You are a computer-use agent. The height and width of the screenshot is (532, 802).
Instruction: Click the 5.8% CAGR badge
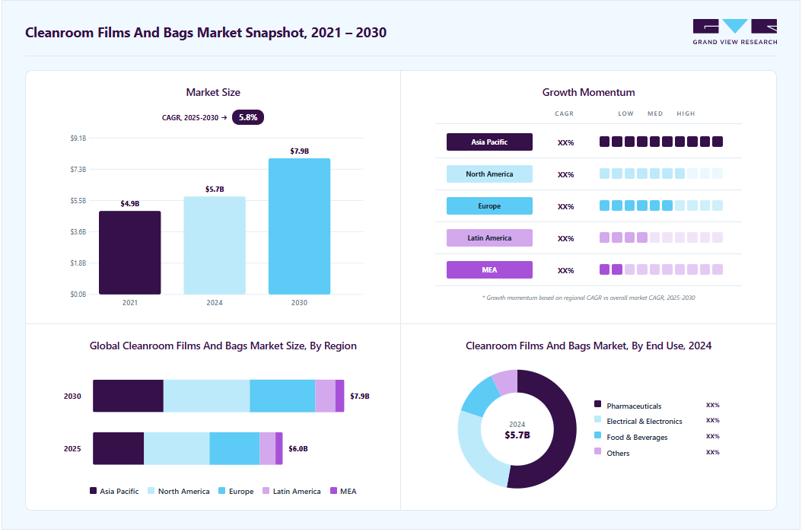point(247,117)
